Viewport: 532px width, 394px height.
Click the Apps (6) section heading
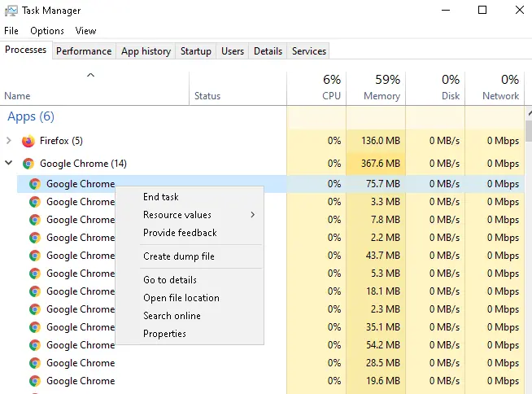tap(31, 116)
